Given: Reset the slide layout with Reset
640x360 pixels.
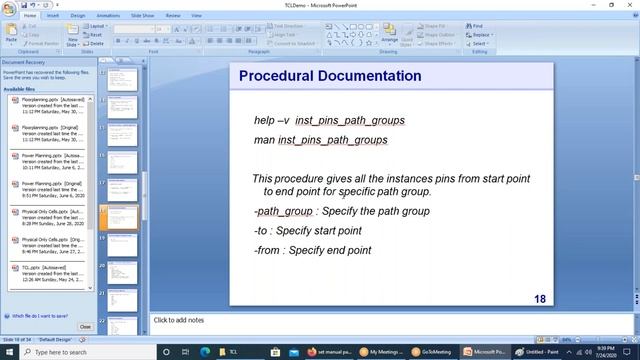Looking at the screenshot, I should point(93,35).
